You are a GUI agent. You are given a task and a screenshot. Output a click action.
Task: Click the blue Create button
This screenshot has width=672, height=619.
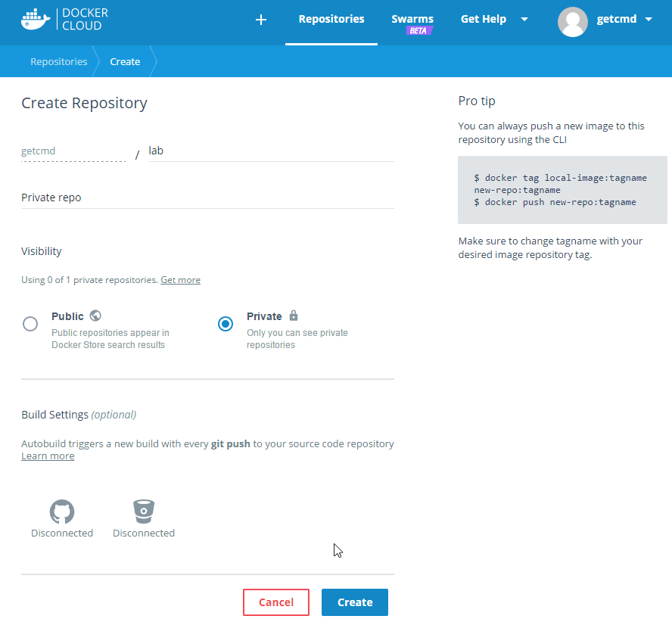(355, 602)
